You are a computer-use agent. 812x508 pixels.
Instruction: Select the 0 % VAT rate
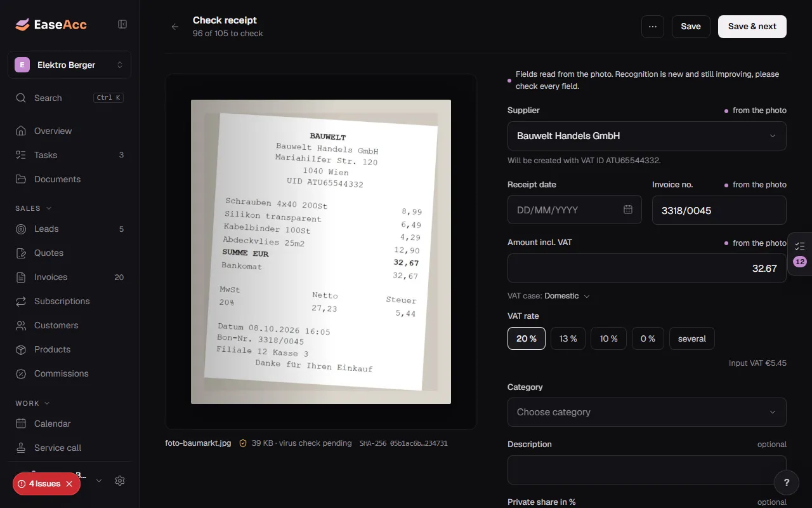coord(648,338)
